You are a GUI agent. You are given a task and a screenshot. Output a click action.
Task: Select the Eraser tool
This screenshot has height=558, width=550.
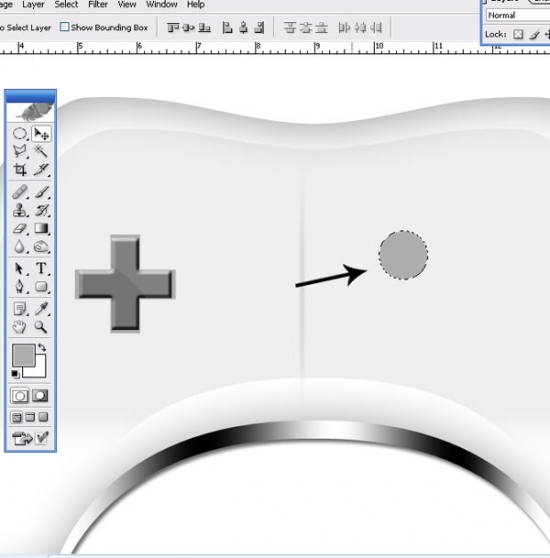click(20, 228)
